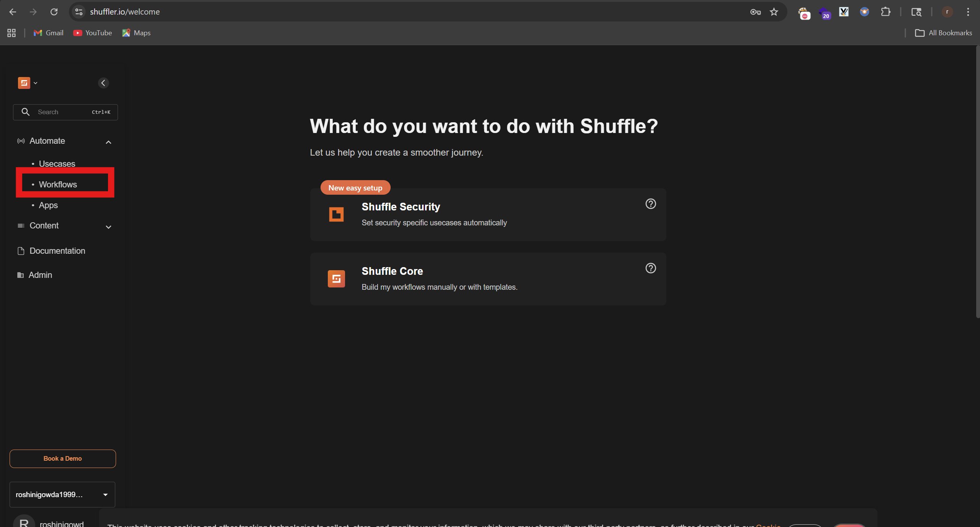
Task: Click the help icon on the Shuffle Core card
Action: click(651, 268)
